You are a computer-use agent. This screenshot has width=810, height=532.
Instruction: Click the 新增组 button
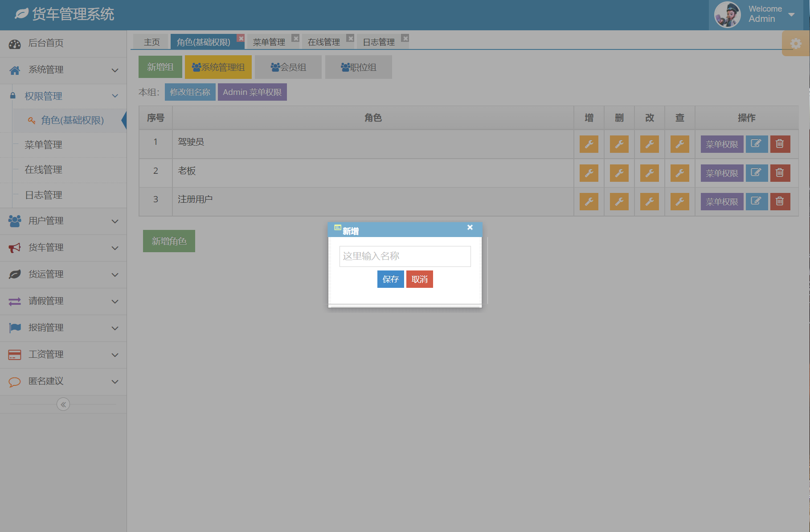[x=160, y=67]
